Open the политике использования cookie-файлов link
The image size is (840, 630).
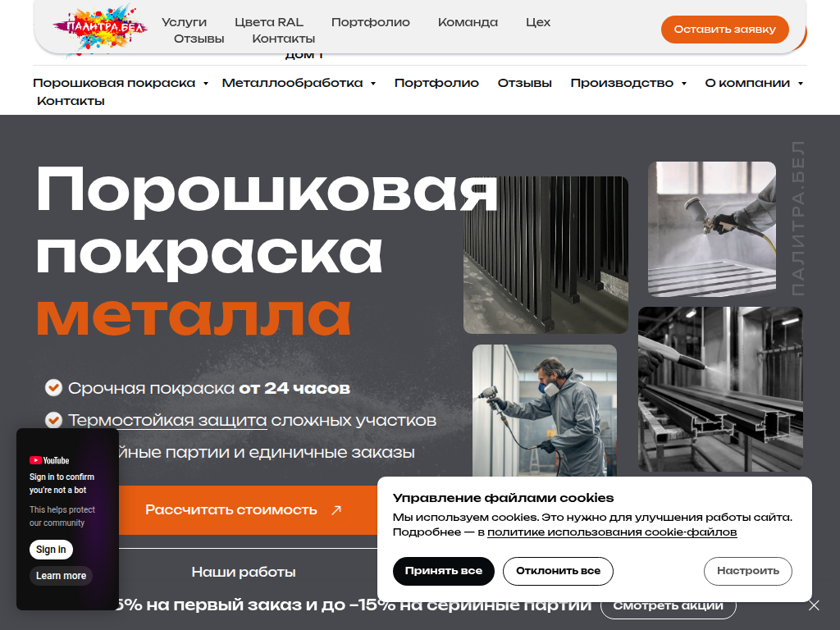click(x=612, y=532)
